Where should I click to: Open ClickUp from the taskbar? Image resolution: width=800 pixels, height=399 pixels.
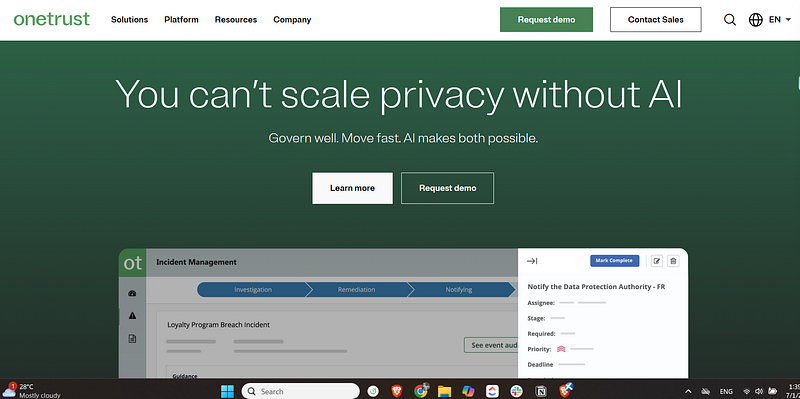pos(492,391)
